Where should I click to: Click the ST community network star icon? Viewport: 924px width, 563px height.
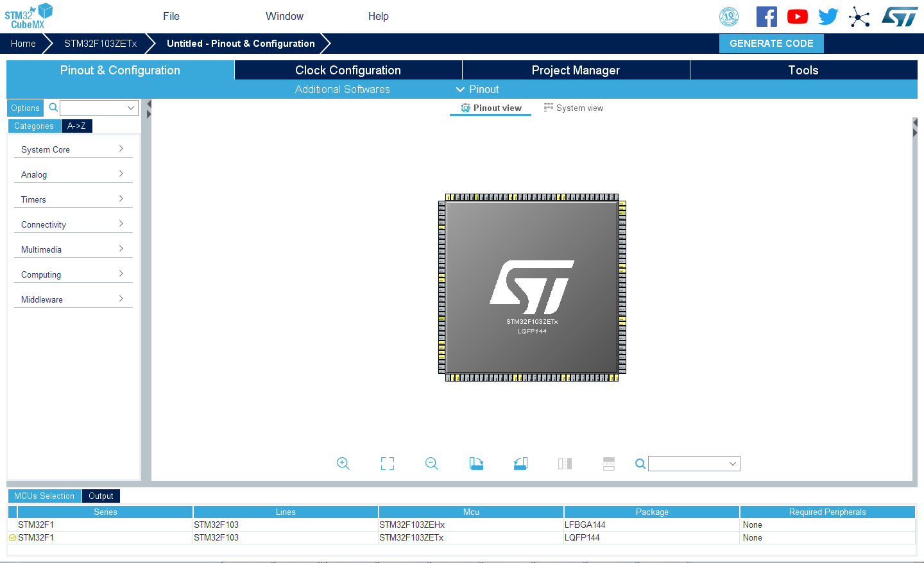[x=859, y=17]
